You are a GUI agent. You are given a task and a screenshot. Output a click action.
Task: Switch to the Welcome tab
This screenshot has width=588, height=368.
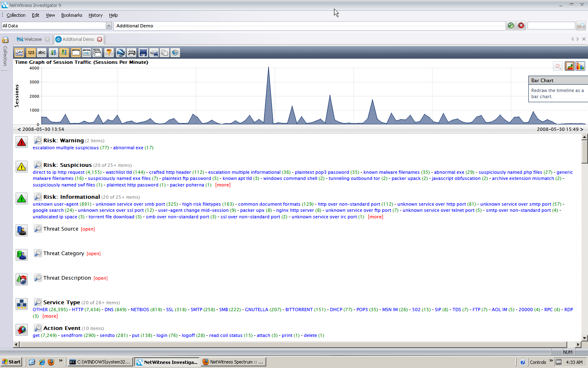pos(33,39)
